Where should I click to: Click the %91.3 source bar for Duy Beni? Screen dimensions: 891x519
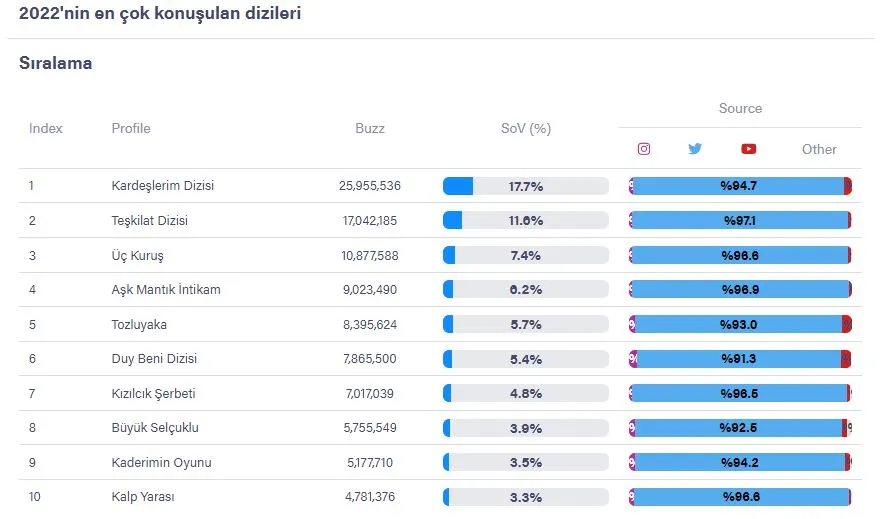coord(739,359)
